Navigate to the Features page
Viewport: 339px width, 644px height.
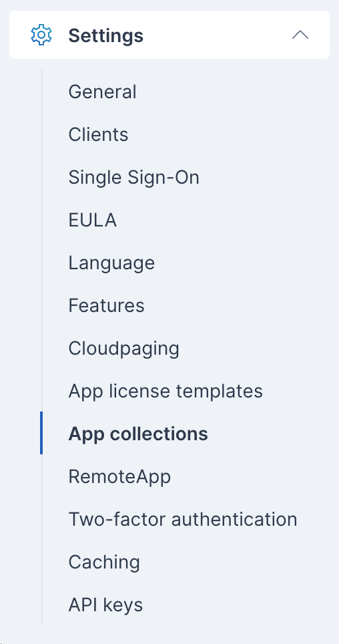[x=106, y=305]
